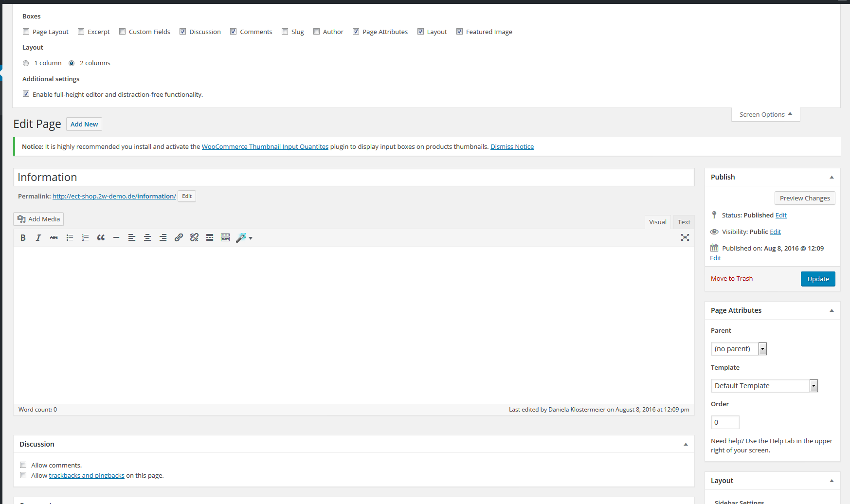Click the permalink Edit button
Viewport: 850px width, 504px height.
point(187,196)
